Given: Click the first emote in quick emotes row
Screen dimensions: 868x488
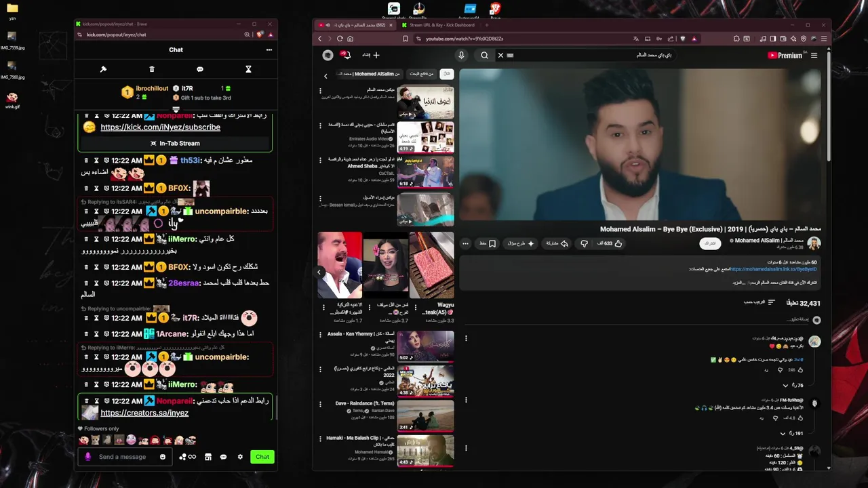Looking at the screenshot, I should coord(83,441).
